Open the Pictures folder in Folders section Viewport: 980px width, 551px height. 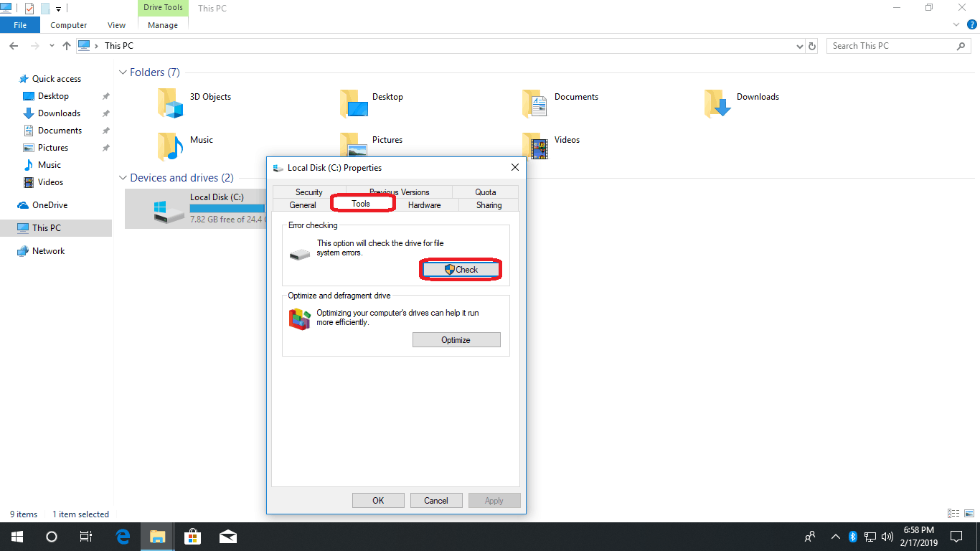tap(354, 145)
